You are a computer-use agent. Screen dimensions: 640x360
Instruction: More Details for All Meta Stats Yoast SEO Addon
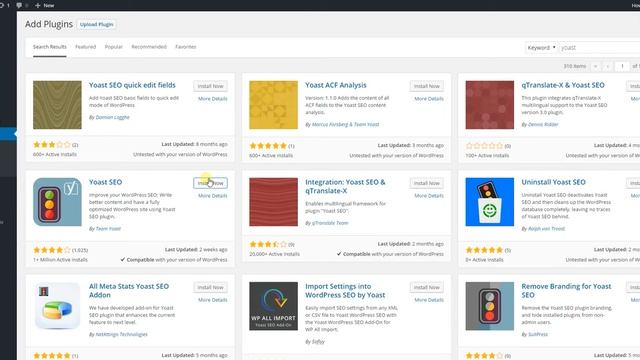click(x=213, y=300)
